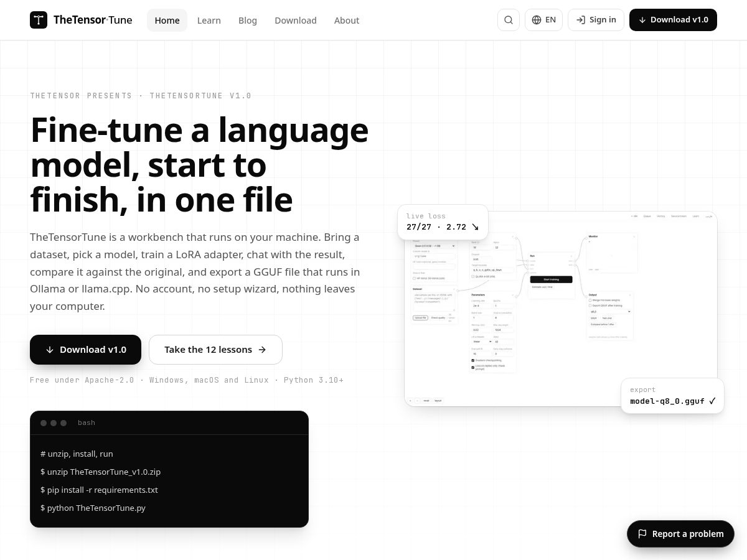
Task: Open the Learn nav item
Action: click(209, 21)
